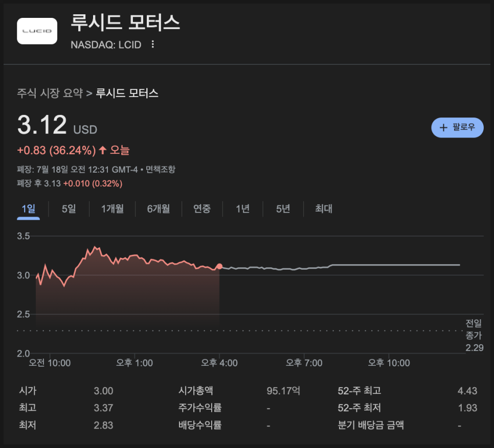
Task: Click the 오후 10:00 time axis label
Action: coord(389,363)
